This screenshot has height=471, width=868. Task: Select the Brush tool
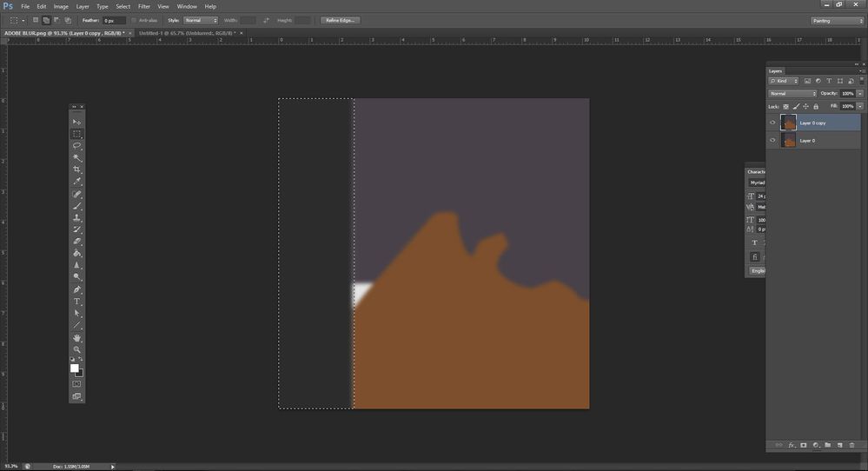(x=77, y=206)
